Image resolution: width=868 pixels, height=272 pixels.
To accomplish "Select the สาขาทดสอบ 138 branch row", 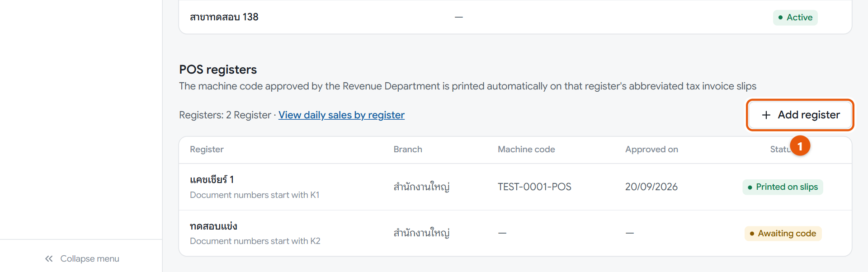I will (x=515, y=17).
